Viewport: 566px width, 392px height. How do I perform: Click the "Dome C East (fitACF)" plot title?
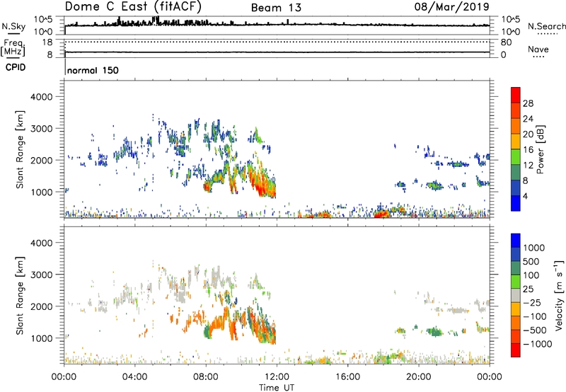coord(133,6)
